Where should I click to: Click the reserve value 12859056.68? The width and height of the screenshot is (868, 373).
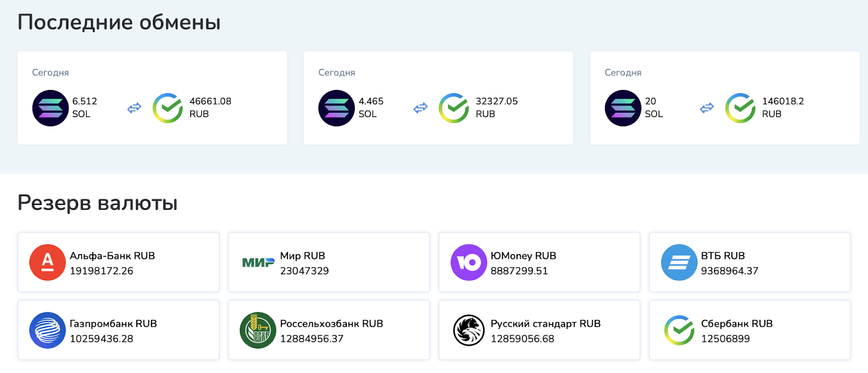click(522, 338)
